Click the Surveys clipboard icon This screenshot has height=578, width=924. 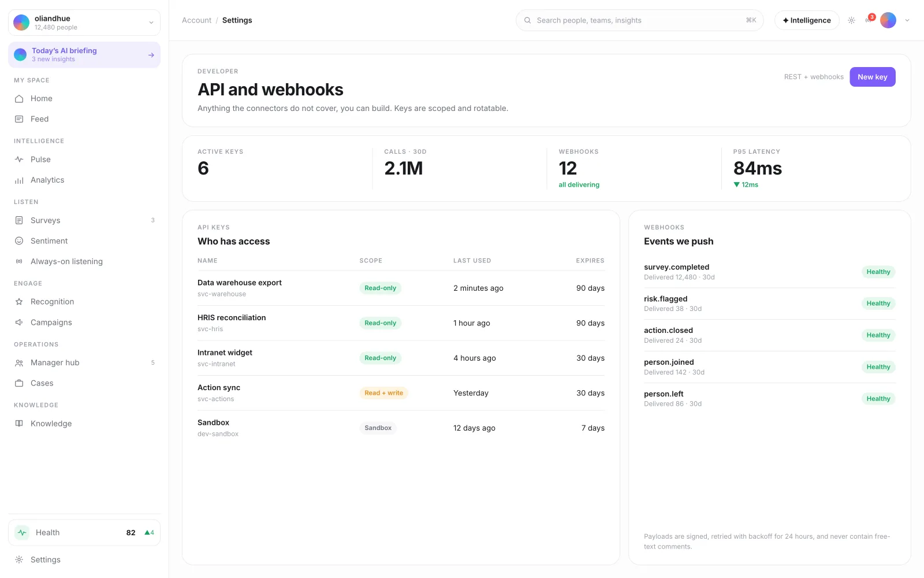(x=19, y=221)
